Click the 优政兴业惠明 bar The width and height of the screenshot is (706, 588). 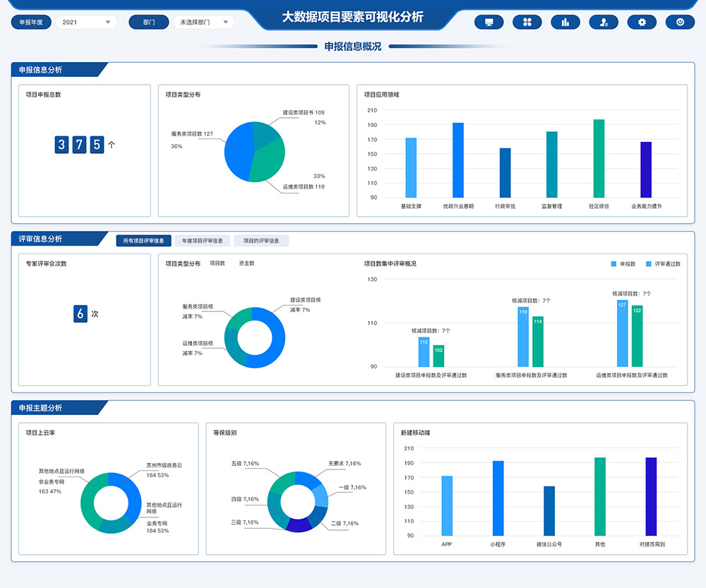click(458, 160)
